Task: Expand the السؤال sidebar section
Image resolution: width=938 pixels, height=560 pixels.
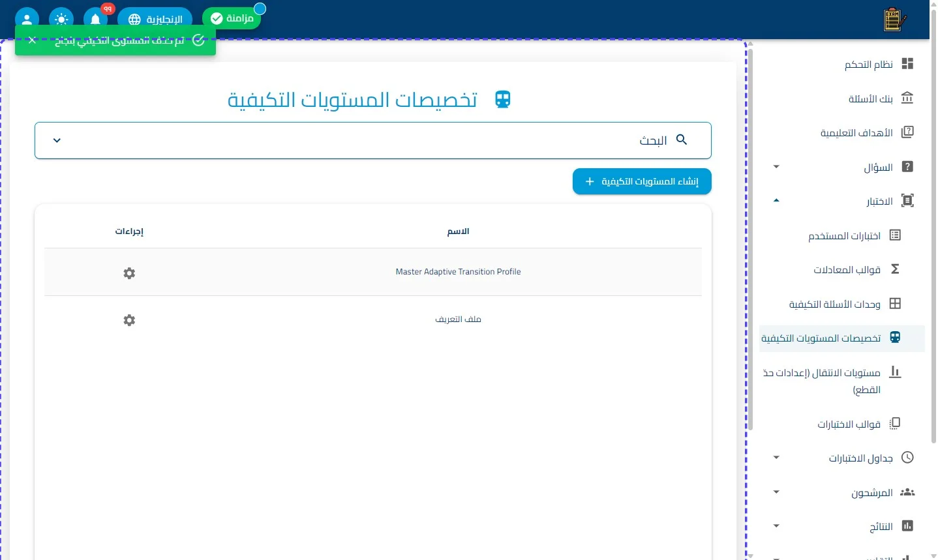Action: click(x=776, y=167)
